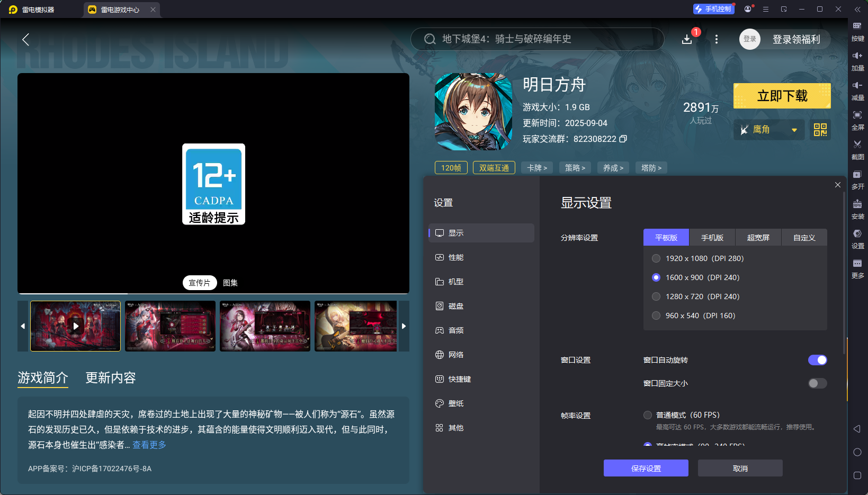Screen dimensions: 868x495
Task: Click 查看更多 link in game description
Action: [149, 445]
